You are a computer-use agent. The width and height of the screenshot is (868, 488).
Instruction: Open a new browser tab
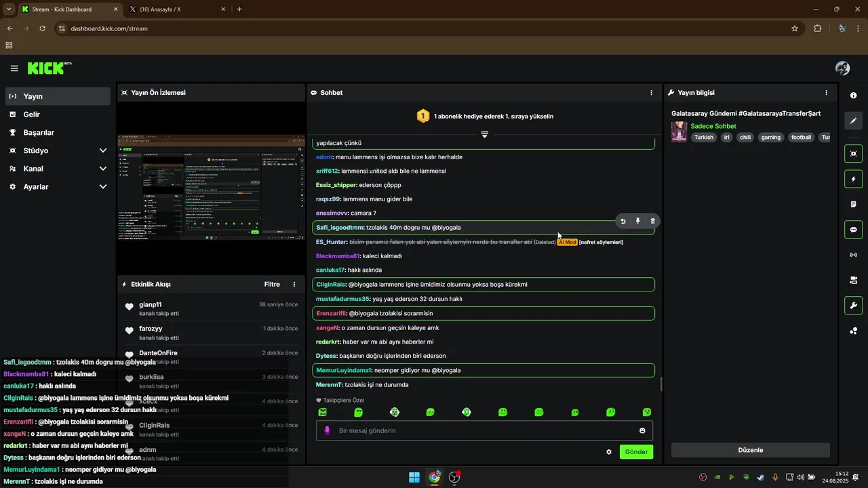pyautogui.click(x=239, y=9)
